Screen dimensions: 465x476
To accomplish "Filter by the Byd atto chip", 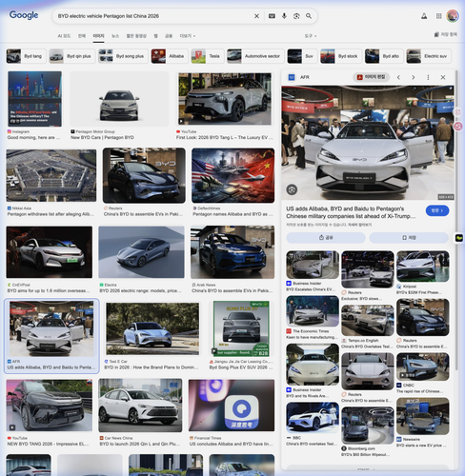I will 384,56.
